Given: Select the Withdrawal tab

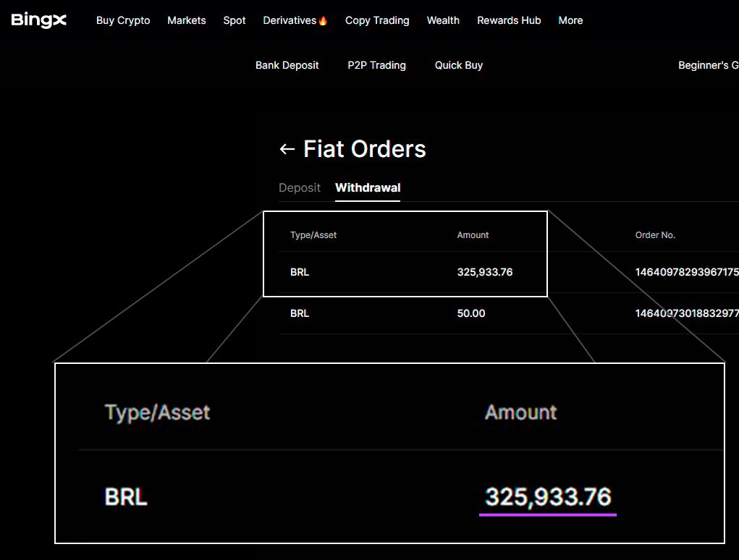Looking at the screenshot, I should 368,188.
